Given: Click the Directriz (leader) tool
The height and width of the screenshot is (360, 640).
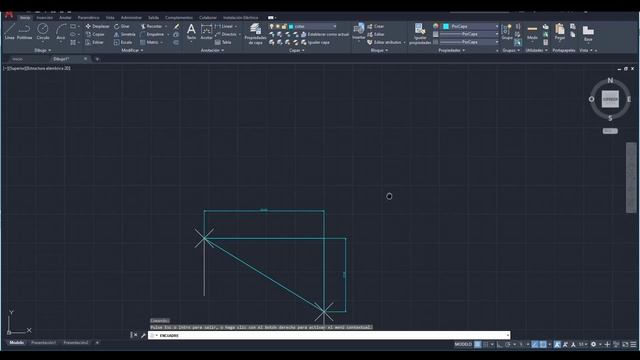Looking at the screenshot, I should (226, 34).
